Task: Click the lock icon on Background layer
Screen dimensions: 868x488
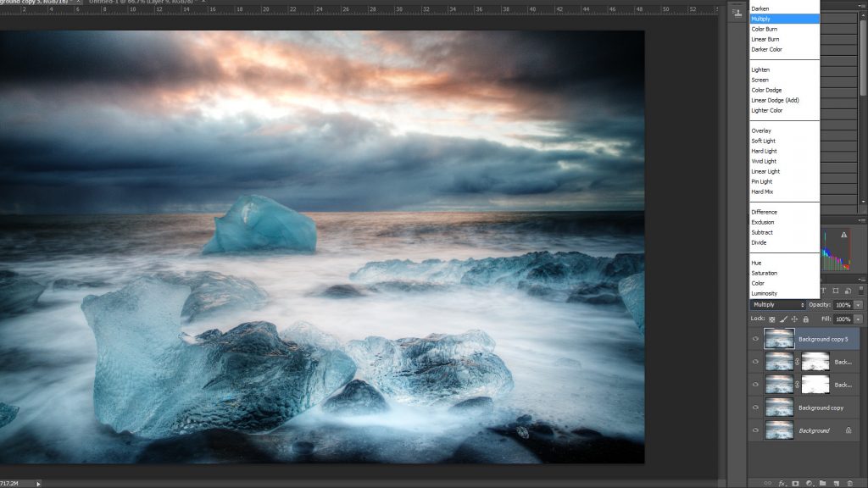Action: (x=849, y=430)
